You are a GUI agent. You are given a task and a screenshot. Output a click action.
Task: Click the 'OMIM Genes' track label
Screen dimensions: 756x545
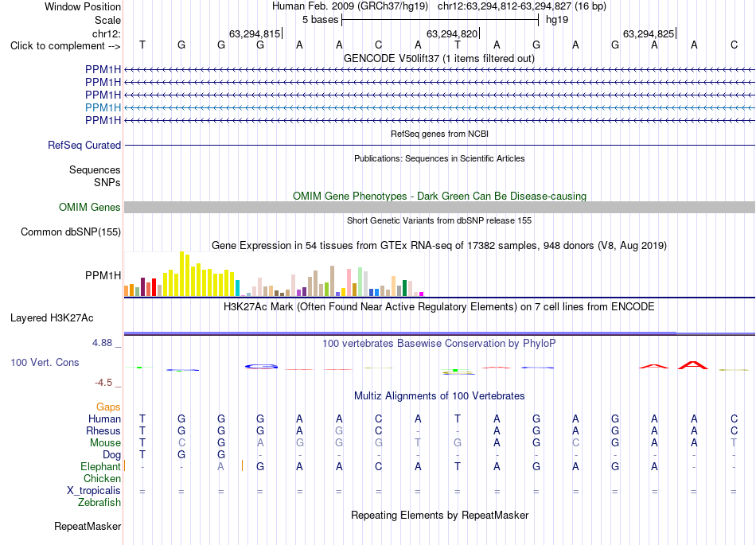[89, 207]
